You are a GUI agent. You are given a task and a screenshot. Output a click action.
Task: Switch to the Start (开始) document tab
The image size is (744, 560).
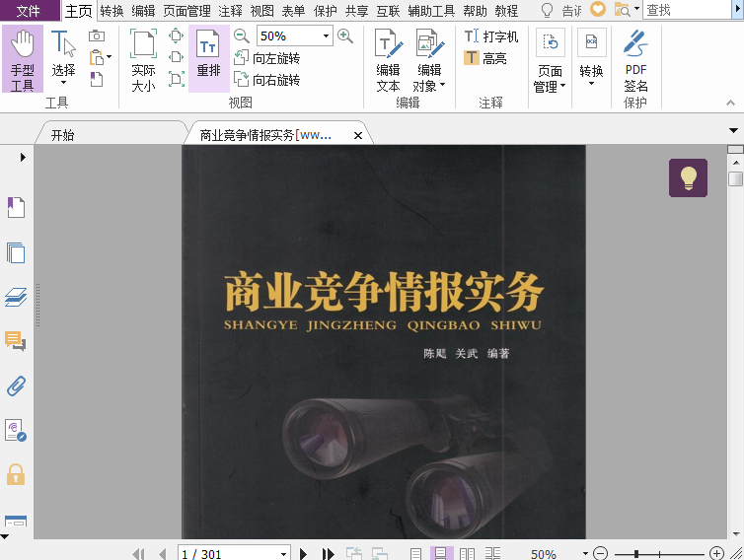click(63, 135)
